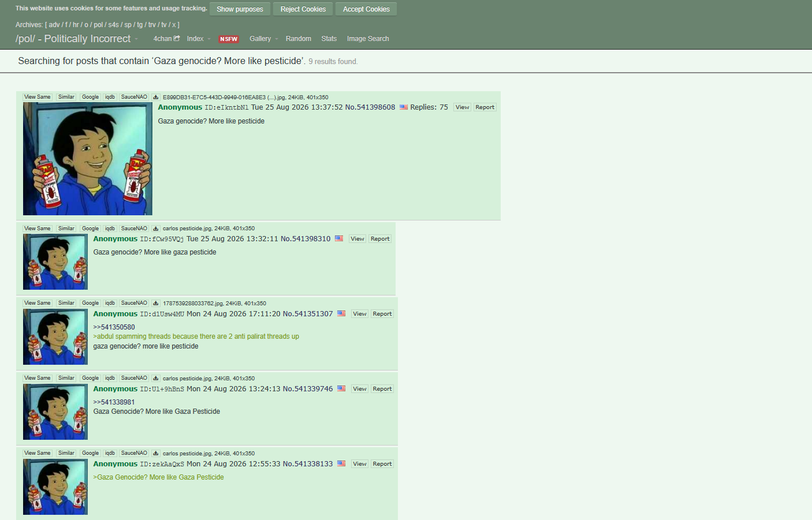The height and width of the screenshot is (520, 812).
Task: Open the Index dropdown menu
Action: point(199,39)
